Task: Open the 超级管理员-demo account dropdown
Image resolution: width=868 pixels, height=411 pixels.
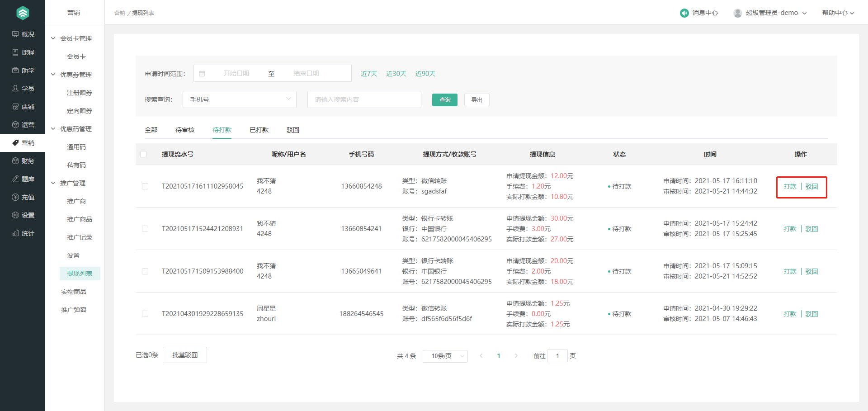Action: 776,13
